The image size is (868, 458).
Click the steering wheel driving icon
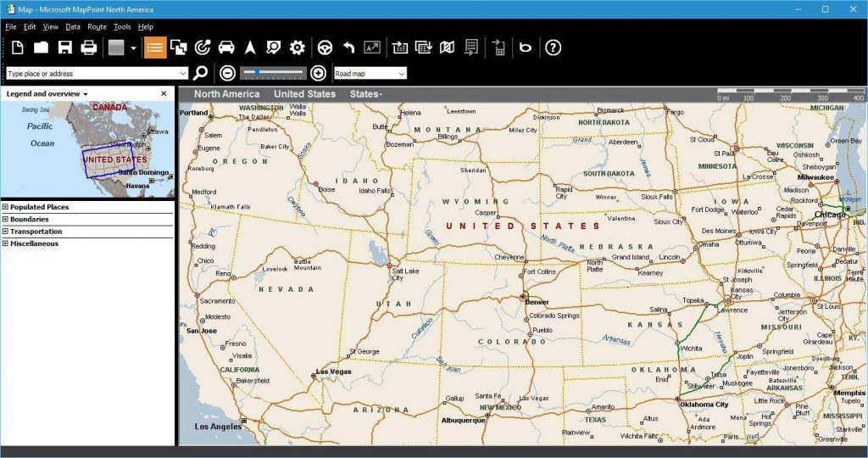pos(325,47)
